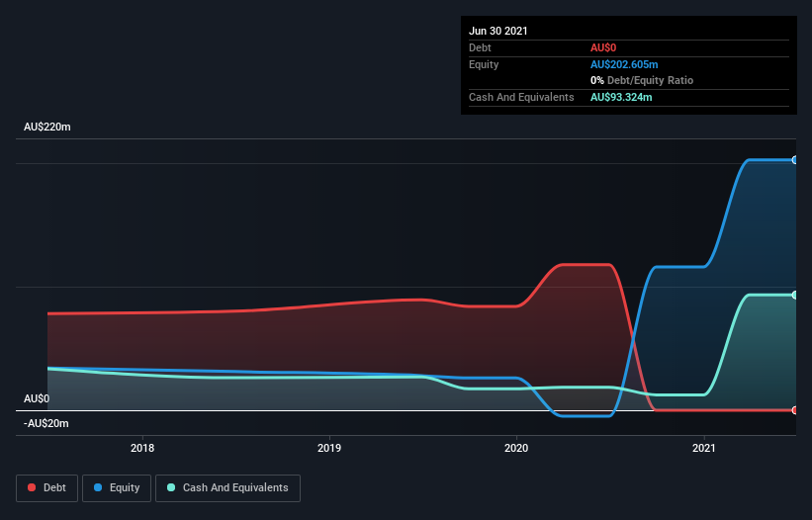Click the 2020 x-axis label

(516, 448)
